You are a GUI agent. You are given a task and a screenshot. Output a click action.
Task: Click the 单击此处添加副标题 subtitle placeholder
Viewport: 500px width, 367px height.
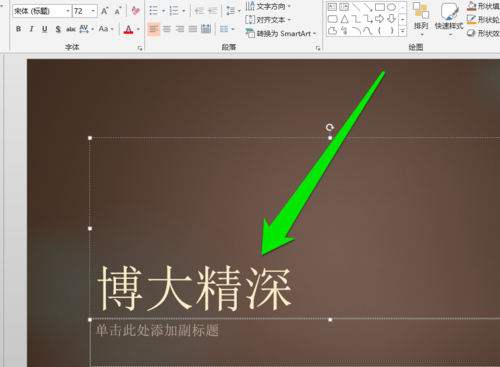157,331
